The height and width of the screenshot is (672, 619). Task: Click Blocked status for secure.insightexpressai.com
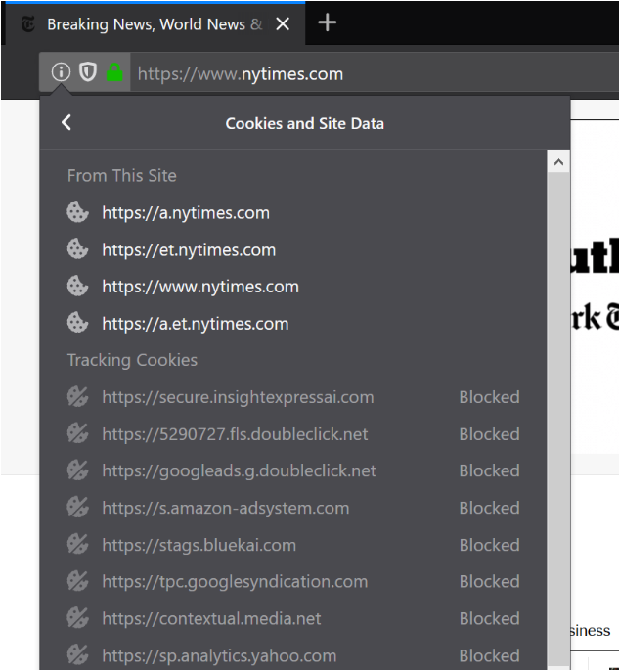coord(489,397)
